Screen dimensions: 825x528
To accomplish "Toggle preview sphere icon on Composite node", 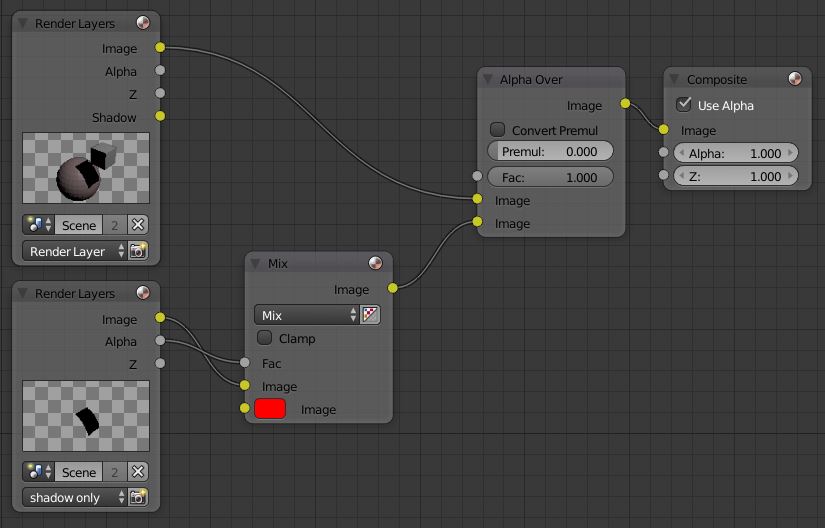I will pos(795,79).
